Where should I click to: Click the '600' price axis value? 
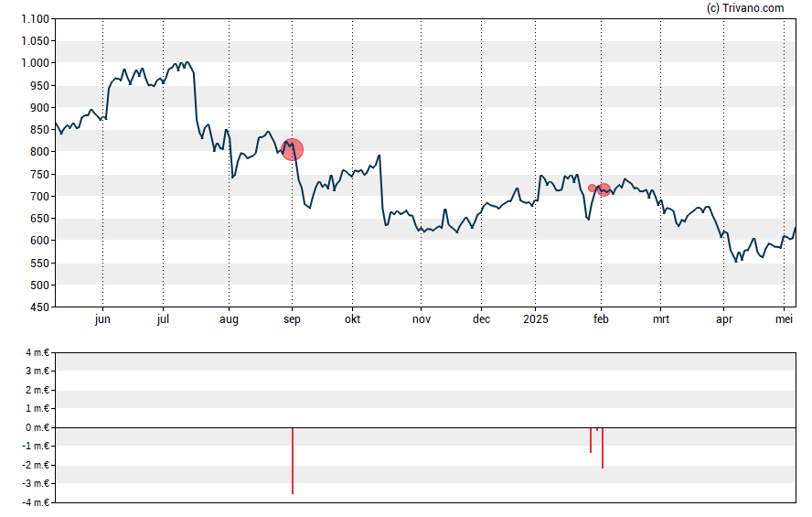pos(40,241)
